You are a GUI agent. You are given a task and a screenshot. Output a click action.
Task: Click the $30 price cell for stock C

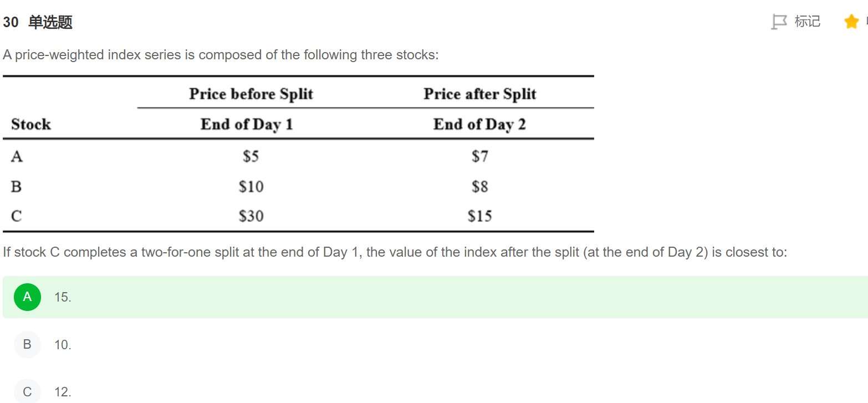pos(251,216)
